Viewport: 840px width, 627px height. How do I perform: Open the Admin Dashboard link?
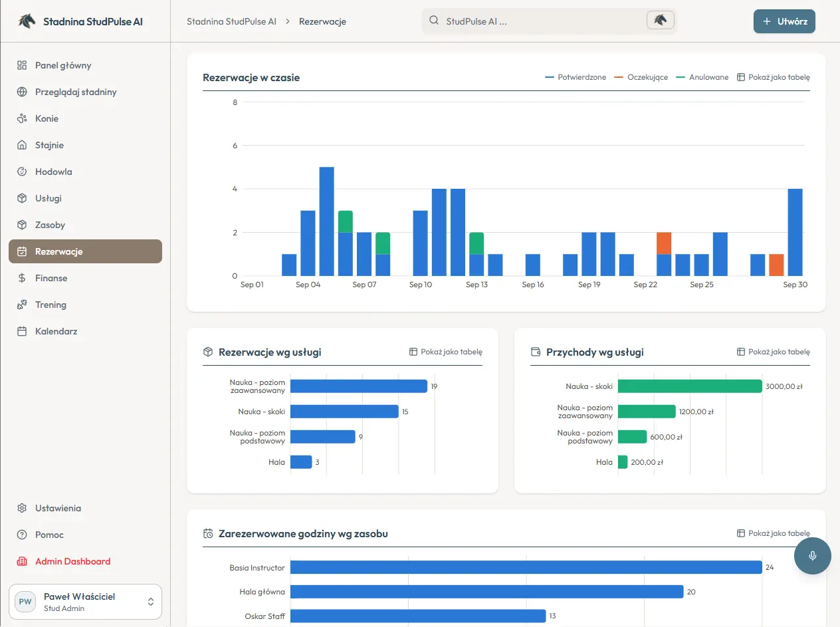[x=85, y=561]
